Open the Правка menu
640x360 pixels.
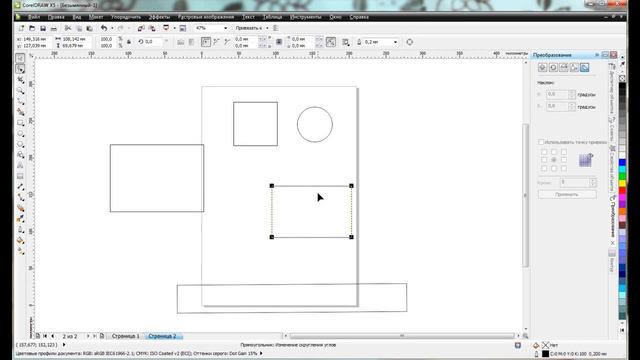[x=56, y=17]
